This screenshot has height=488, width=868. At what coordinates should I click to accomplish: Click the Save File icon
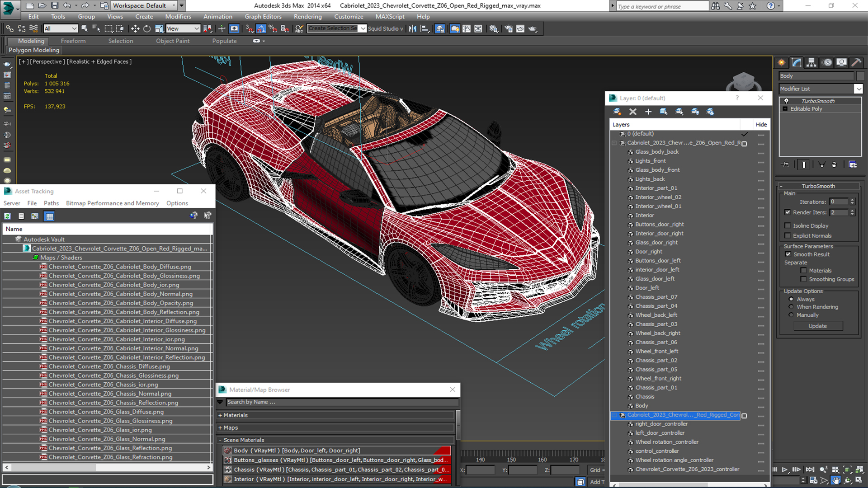54,5
